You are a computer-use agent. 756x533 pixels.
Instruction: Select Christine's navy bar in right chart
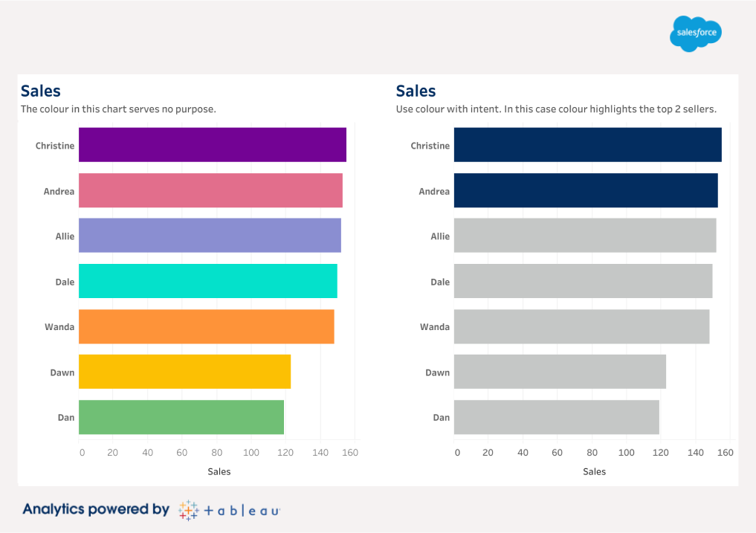tap(587, 145)
